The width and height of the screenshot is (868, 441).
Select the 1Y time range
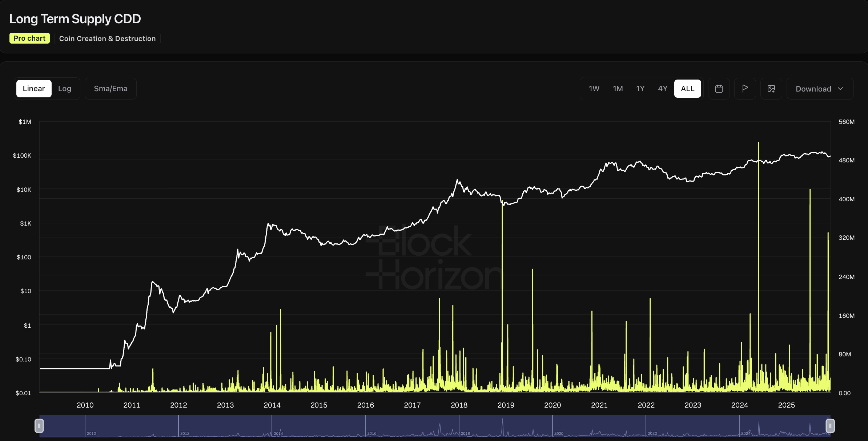coord(640,89)
